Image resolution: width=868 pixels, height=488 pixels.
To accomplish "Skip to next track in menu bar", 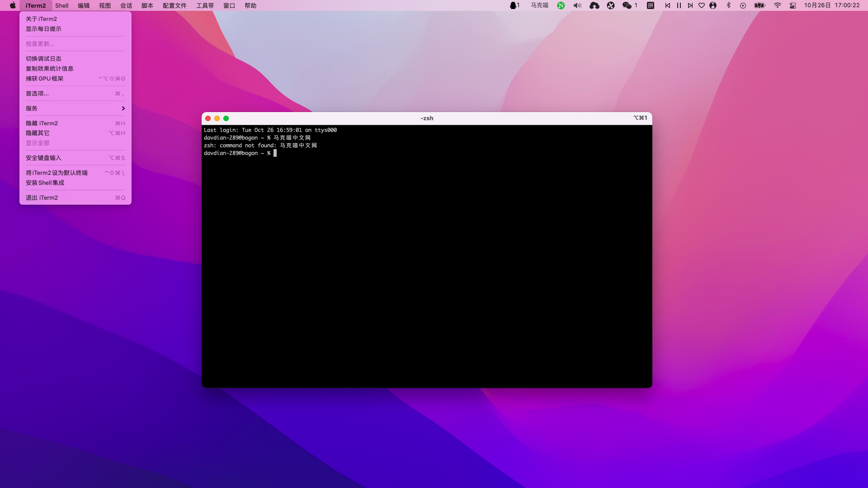I will coord(690,5).
